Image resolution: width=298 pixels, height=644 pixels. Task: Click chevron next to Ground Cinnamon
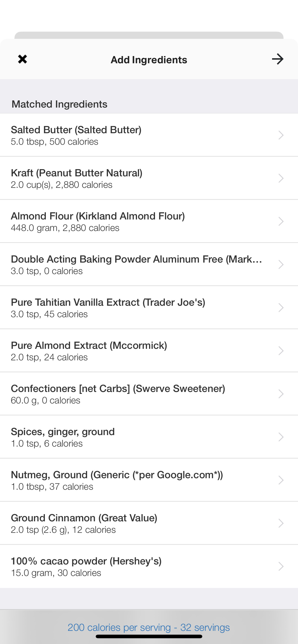[281, 523]
